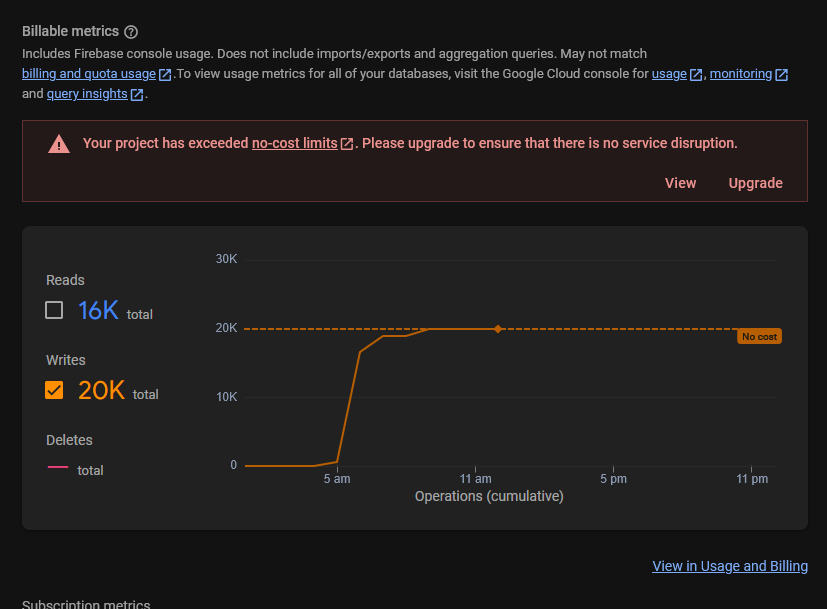Click external-link icon beside query insights
The height and width of the screenshot is (609, 827).
click(137, 94)
